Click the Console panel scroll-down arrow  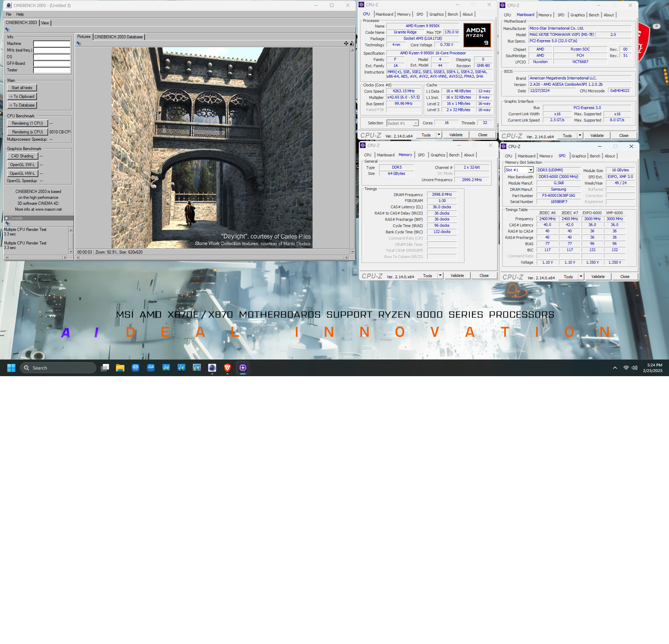71,251
